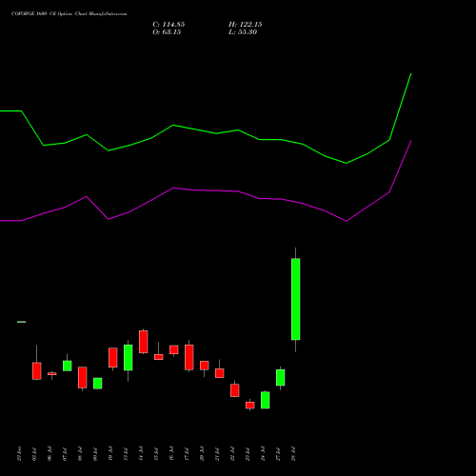Click the 03 Jul date label on the axis
The width and height of the screenshot is (476, 476).
pos(34,454)
